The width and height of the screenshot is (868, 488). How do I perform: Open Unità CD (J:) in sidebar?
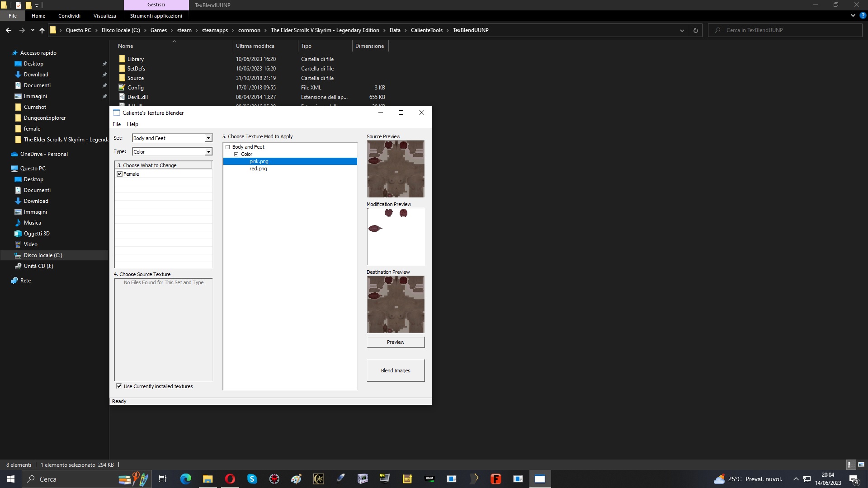[x=38, y=266]
